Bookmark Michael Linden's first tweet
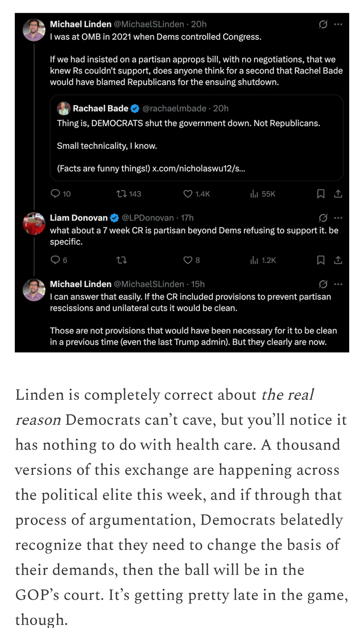Screen dimensions: 364x628 [320, 194]
